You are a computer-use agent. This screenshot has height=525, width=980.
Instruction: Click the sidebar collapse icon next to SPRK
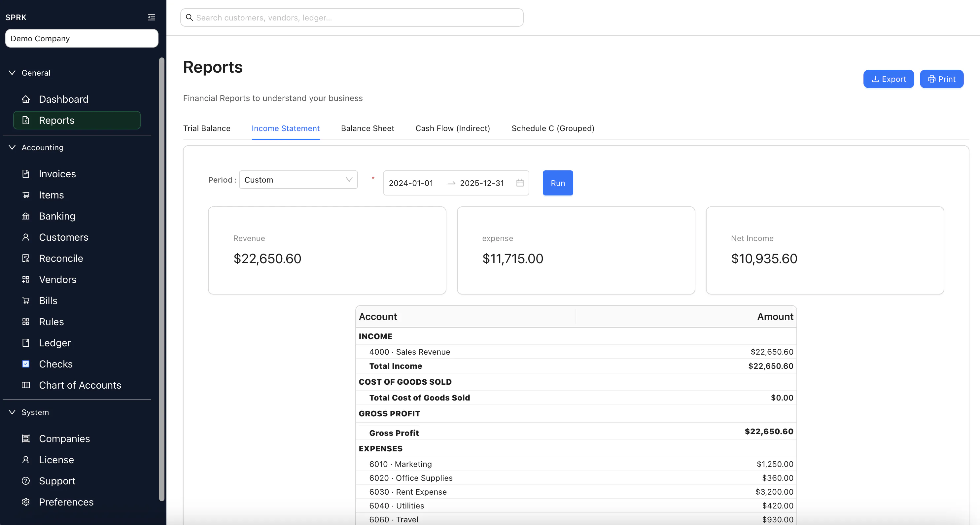(152, 17)
